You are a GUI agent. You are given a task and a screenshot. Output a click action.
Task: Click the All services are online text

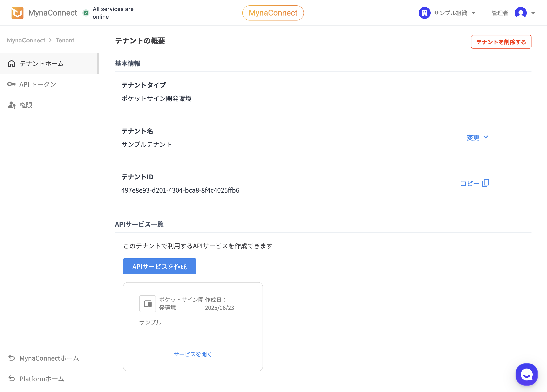tap(113, 13)
